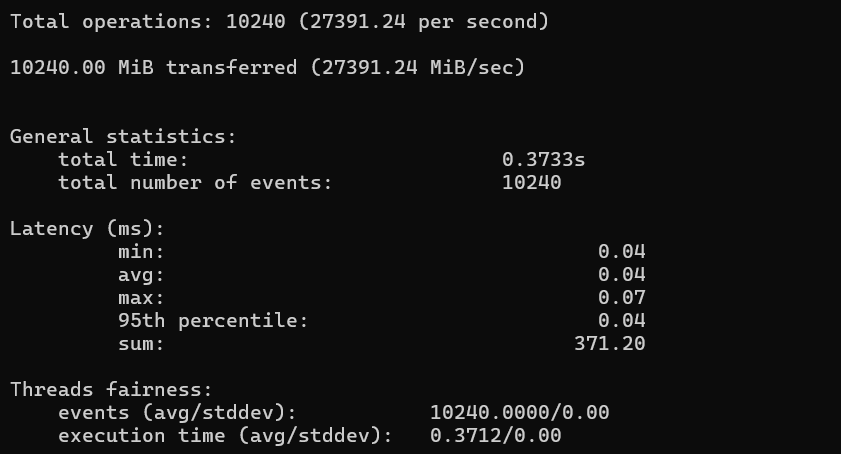The height and width of the screenshot is (454, 841).
Task: Click the "General statistics:" heading
Action: (x=123, y=137)
